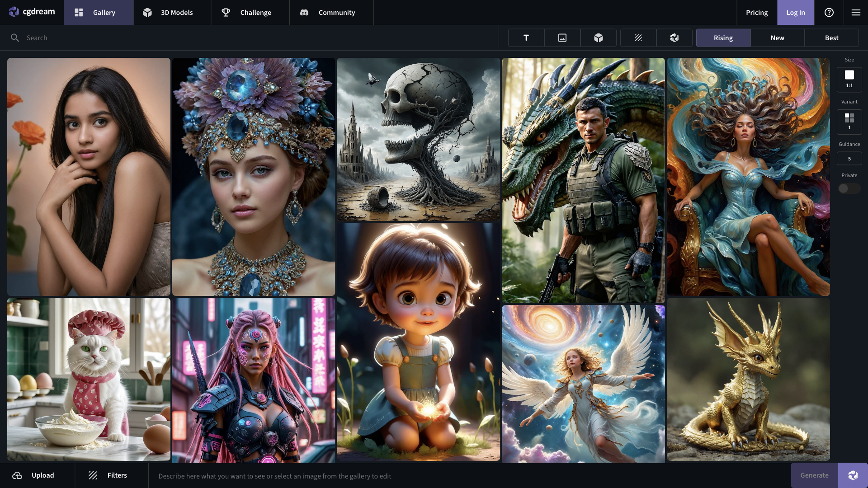Open the pink-haired cyberpunk girl image

click(x=254, y=380)
